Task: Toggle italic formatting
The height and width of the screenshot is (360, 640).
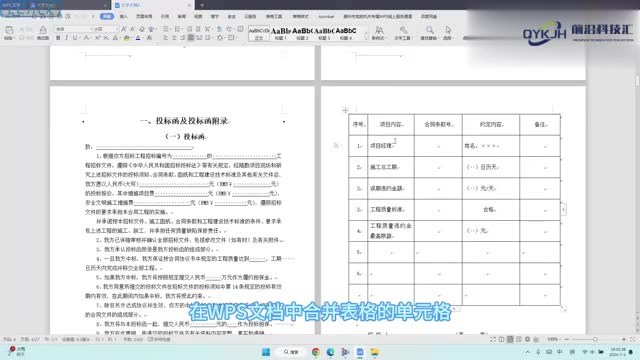Action: (x=66, y=38)
